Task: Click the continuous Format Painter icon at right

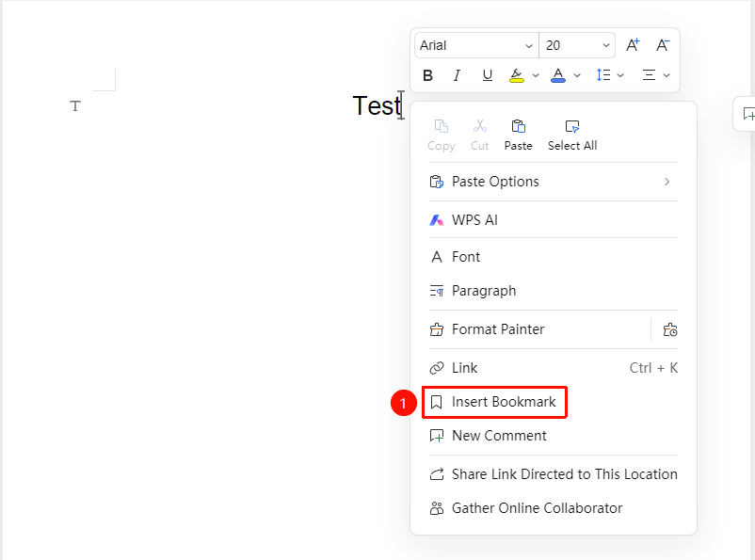Action: point(669,329)
